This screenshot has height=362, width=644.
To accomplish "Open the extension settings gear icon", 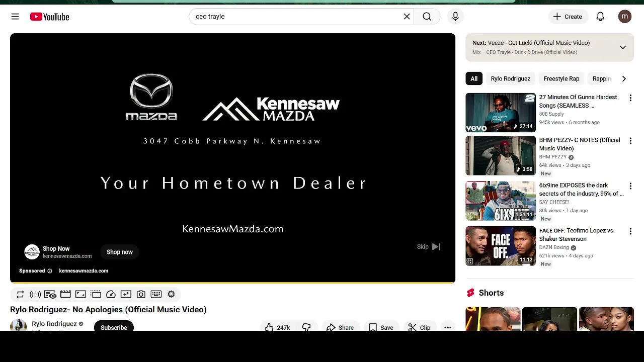I will pos(171,295).
